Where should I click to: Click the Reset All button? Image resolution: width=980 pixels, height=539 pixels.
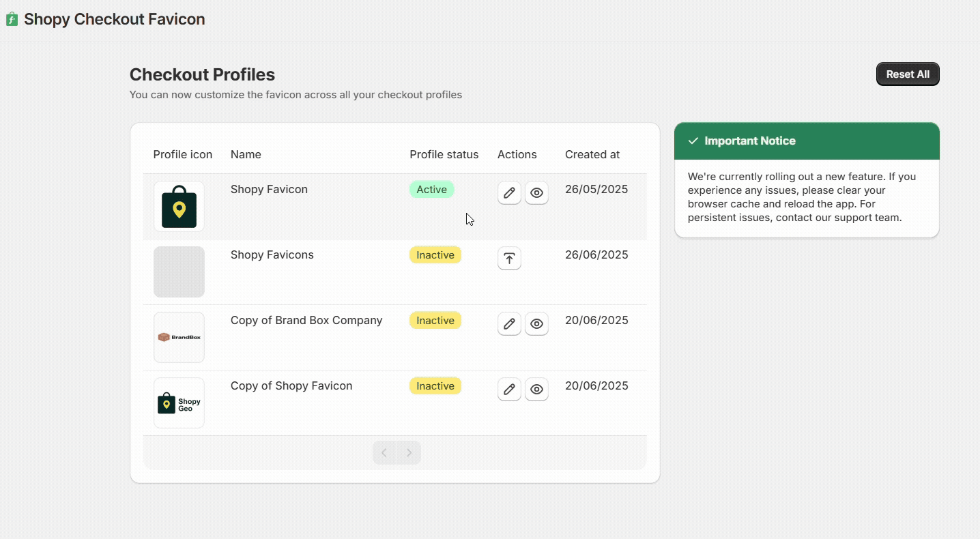pyautogui.click(x=908, y=74)
